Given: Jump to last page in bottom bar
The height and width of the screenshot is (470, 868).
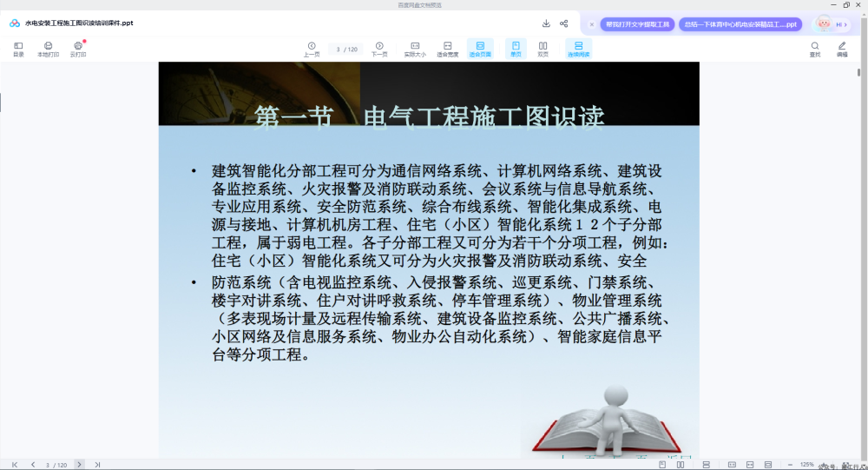Looking at the screenshot, I should point(97,465).
